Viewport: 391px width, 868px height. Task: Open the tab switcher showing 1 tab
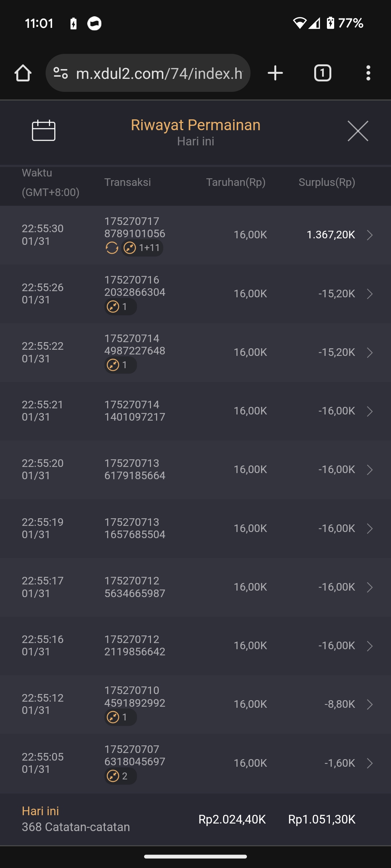[322, 73]
